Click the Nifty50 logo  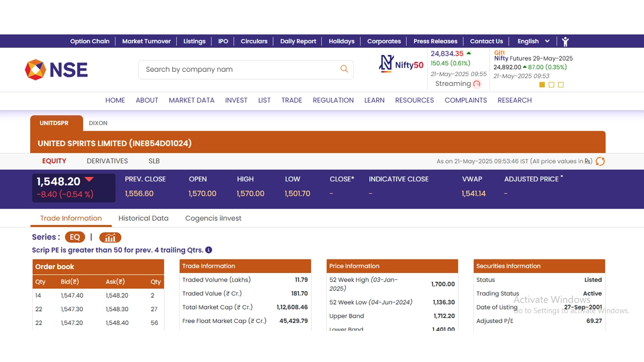(x=401, y=64)
